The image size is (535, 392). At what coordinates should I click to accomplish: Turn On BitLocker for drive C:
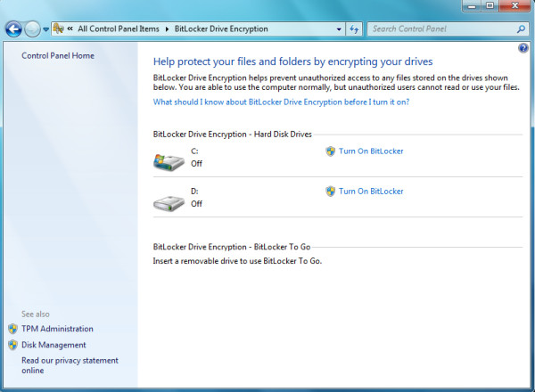(x=371, y=151)
